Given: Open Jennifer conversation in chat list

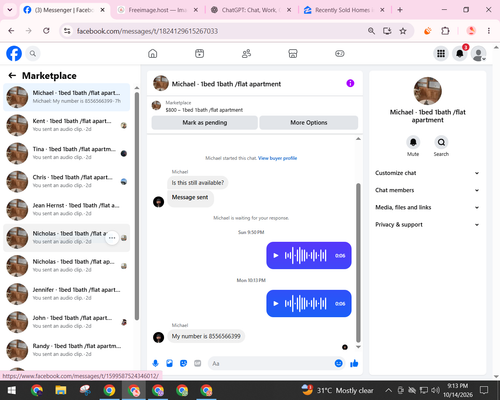Looking at the screenshot, I should 67,294.
